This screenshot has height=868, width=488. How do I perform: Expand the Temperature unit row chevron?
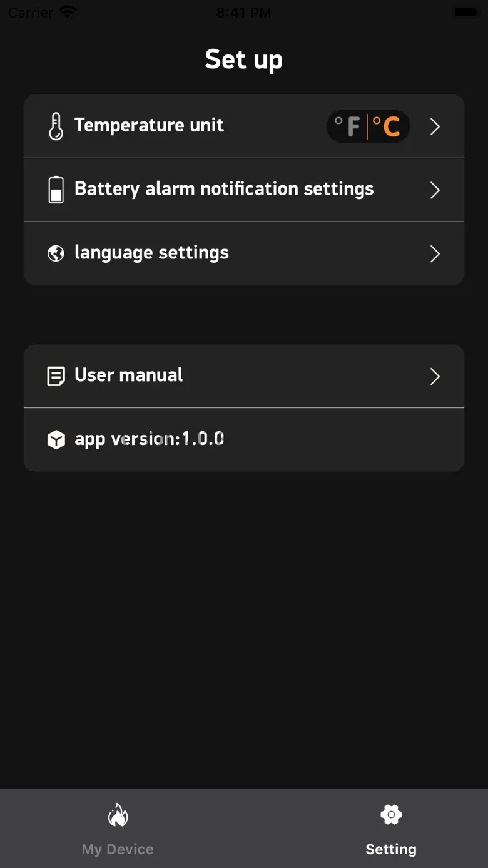click(435, 126)
